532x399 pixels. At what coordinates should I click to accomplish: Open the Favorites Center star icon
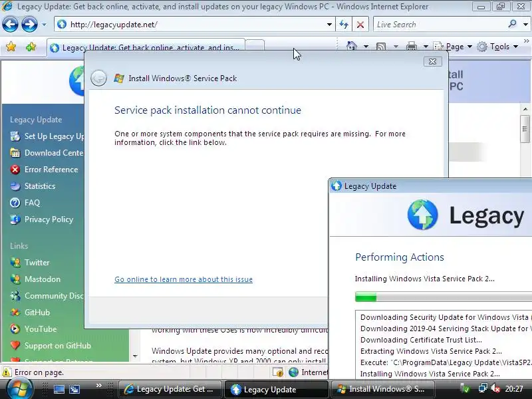click(x=11, y=47)
